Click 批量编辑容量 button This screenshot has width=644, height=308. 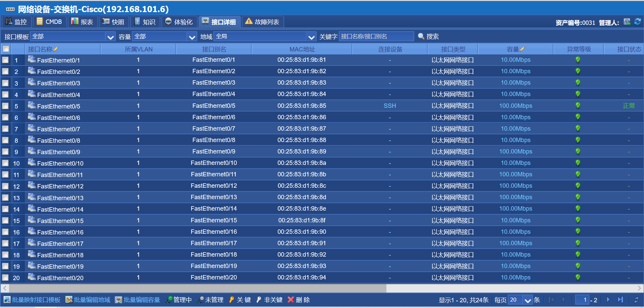[x=138, y=300]
